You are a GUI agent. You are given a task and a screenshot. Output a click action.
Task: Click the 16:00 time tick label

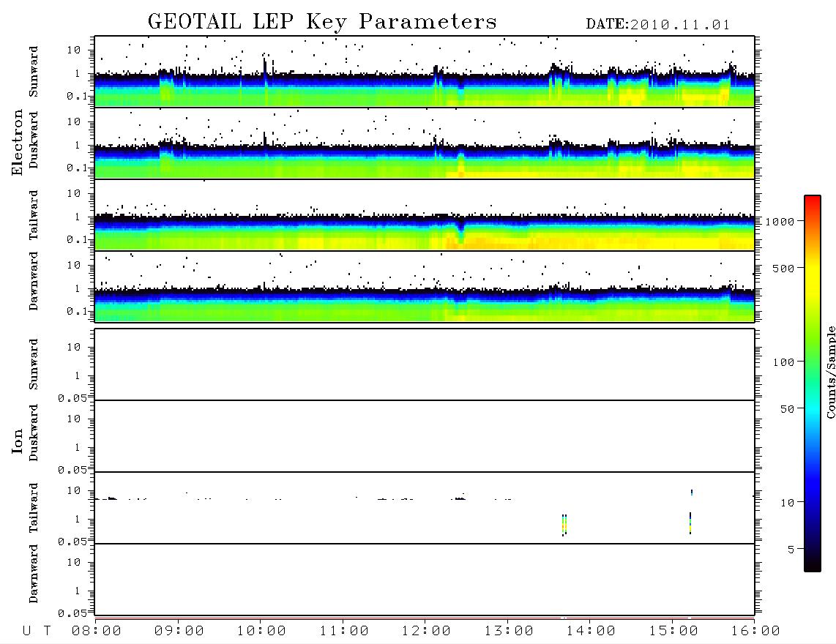pos(755,632)
